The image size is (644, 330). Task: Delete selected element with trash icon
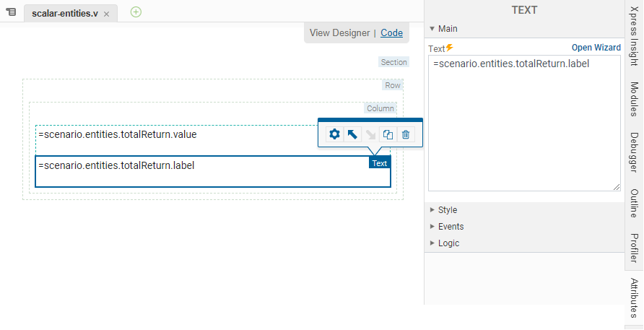tap(406, 134)
